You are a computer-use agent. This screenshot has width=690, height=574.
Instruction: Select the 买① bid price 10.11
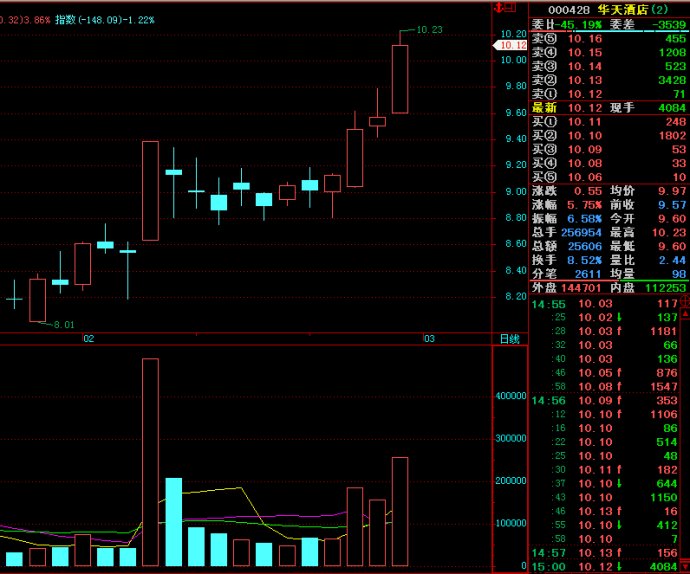coord(585,122)
